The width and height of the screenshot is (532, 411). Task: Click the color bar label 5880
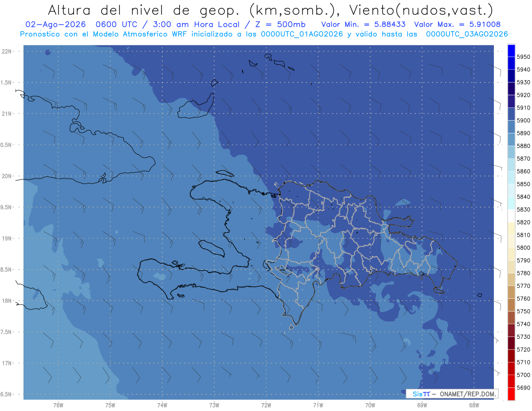pos(524,146)
